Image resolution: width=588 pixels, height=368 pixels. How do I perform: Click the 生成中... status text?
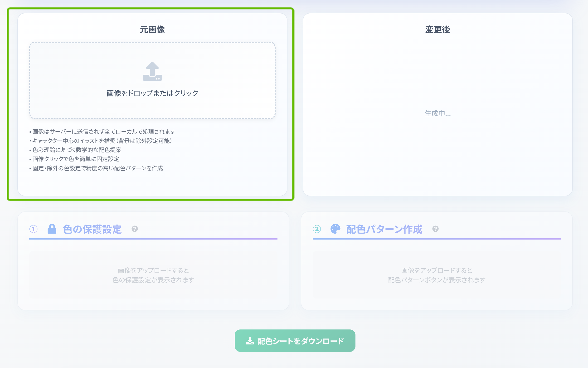(x=437, y=113)
